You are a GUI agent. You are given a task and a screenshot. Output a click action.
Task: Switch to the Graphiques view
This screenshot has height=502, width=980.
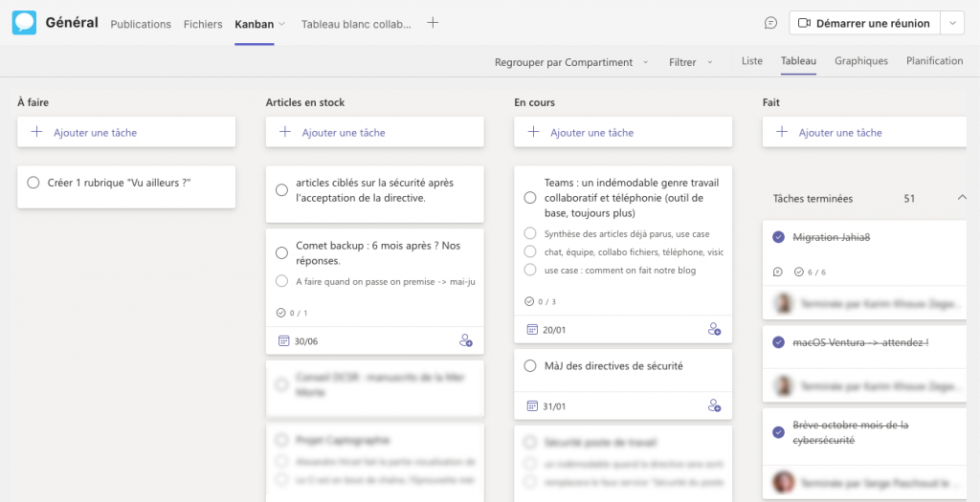point(860,61)
